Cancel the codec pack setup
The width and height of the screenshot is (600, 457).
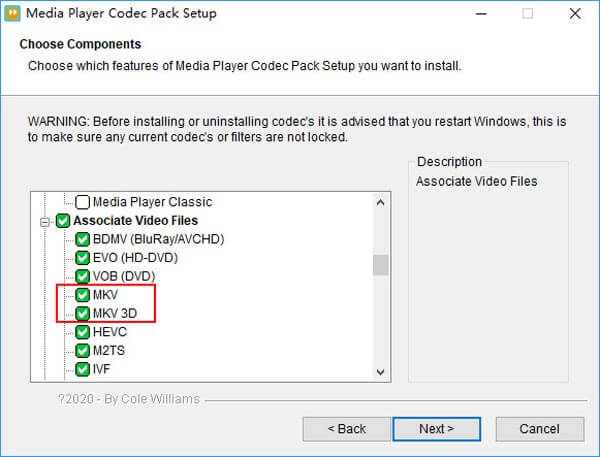click(x=539, y=428)
